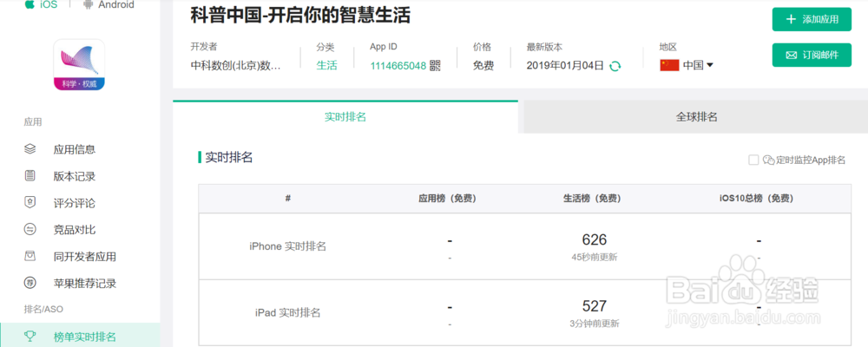Switch to the 全球排名 tab
868x347 pixels.
tap(696, 117)
